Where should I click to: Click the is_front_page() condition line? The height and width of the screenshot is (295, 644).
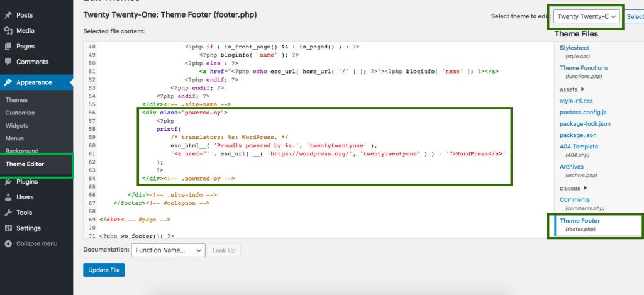tap(272, 47)
